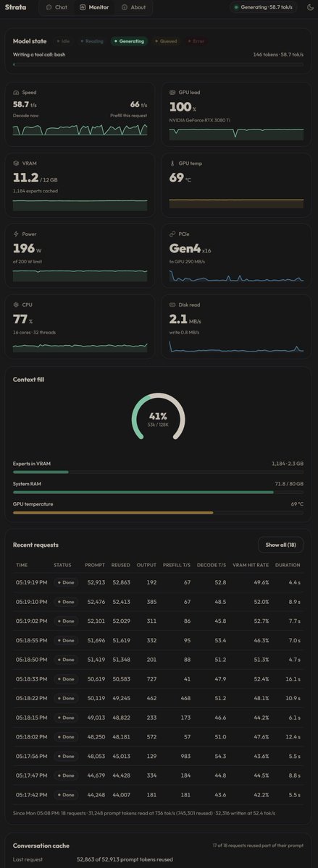Click the OUTPUT column header

pos(147,565)
